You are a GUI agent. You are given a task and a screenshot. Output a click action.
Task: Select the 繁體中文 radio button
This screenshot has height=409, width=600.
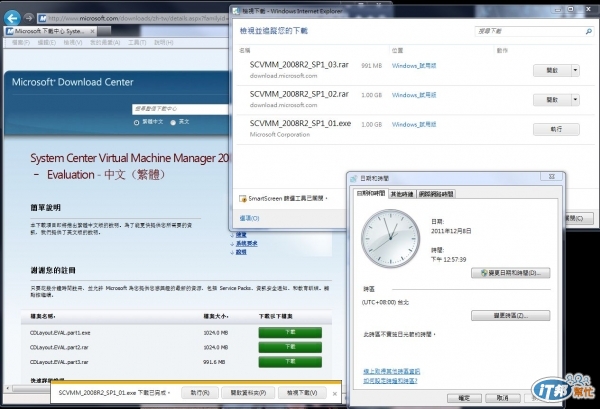[136, 122]
